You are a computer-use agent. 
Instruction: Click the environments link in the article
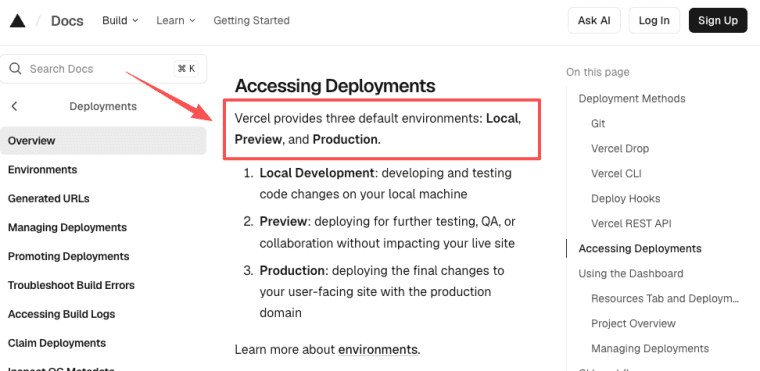[378, 349]
